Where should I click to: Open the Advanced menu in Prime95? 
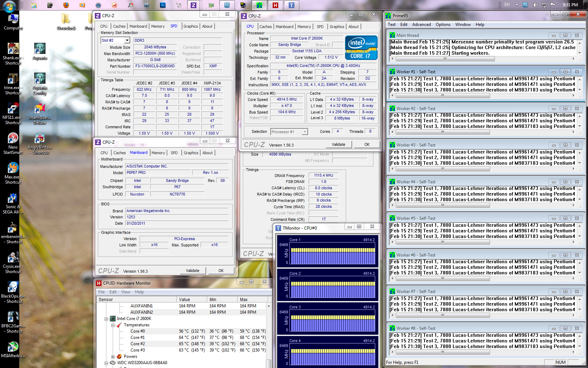point(421,25)
